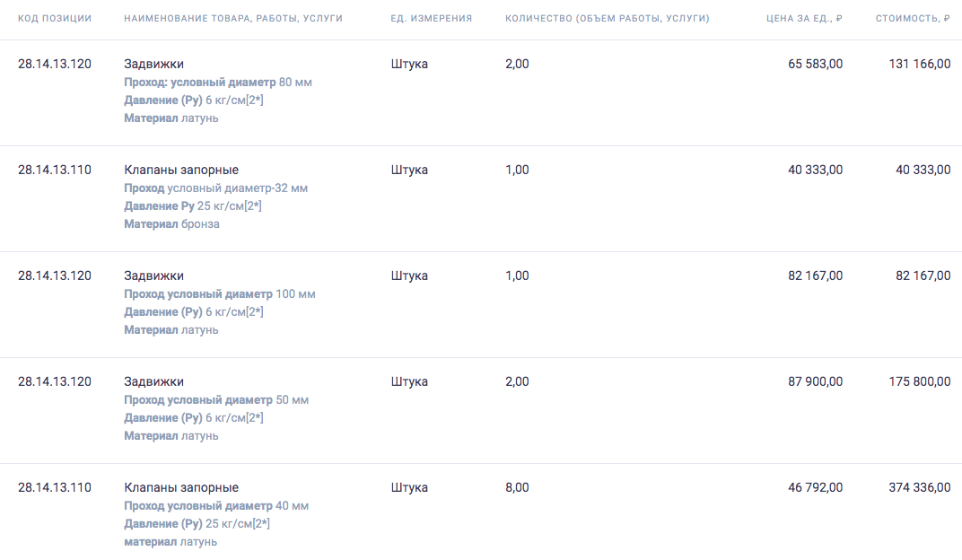Click the unit price 40 333,00
Image resolution: width=962 pixels, height=560 pixels.
coord(816,170)
